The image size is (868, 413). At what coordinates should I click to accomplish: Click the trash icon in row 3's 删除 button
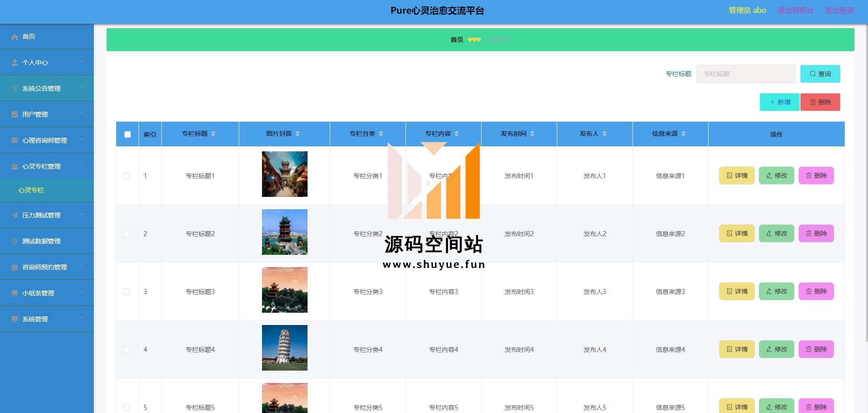click(809, 291)
